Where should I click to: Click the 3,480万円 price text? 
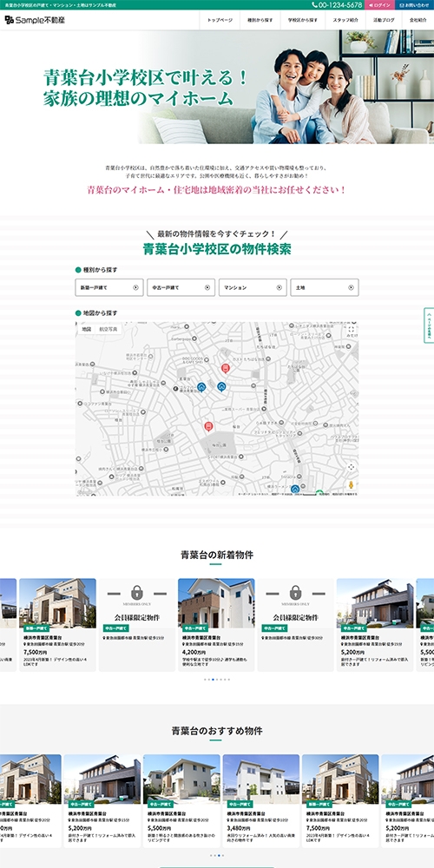click(x=240, y=828)
